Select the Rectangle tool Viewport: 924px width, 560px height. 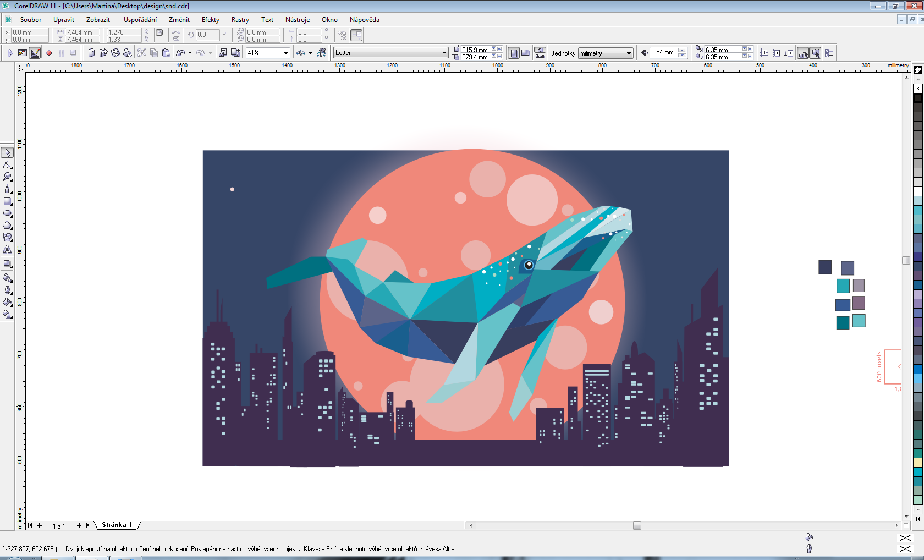(x=7, y=201)
